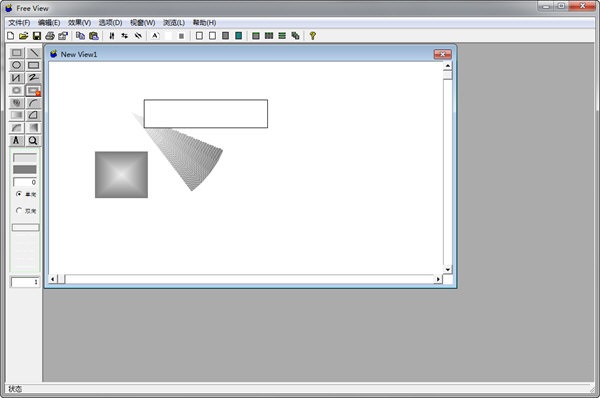Viewport: 600px width, 398px height.
Task: Open the 文件(F) menu
Action: (19, 23)
